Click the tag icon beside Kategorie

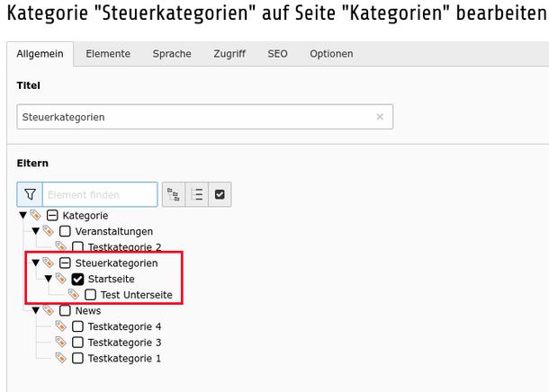(x=36, y=215)
